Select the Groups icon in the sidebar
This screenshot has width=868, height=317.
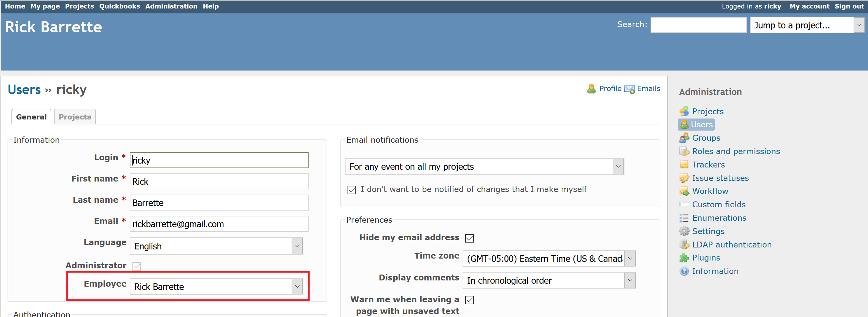click(x=684, y=138)
